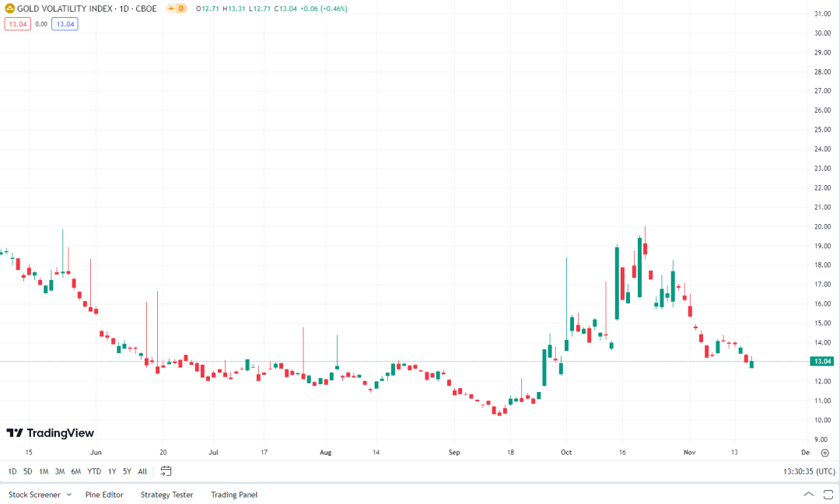The height and width of the screenshot is (504, 840).
Task: Open the Go to date calendar icon
Action: coord(166,471)
